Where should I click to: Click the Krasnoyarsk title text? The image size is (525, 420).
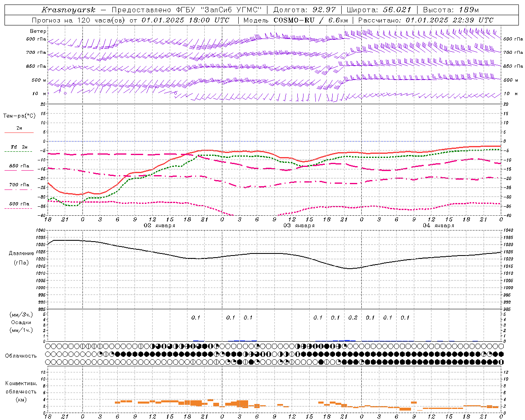pyautogui.click(x=68, y=10)
